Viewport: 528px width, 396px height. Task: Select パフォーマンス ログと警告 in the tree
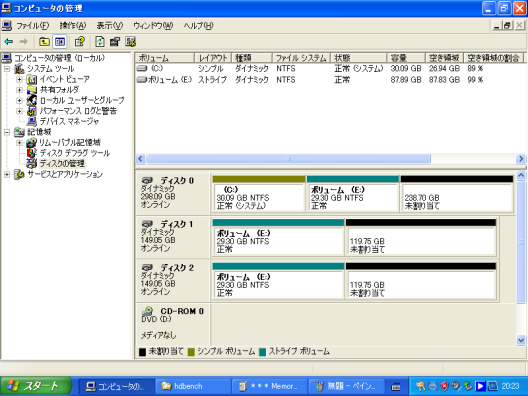[x=78, y=111]
